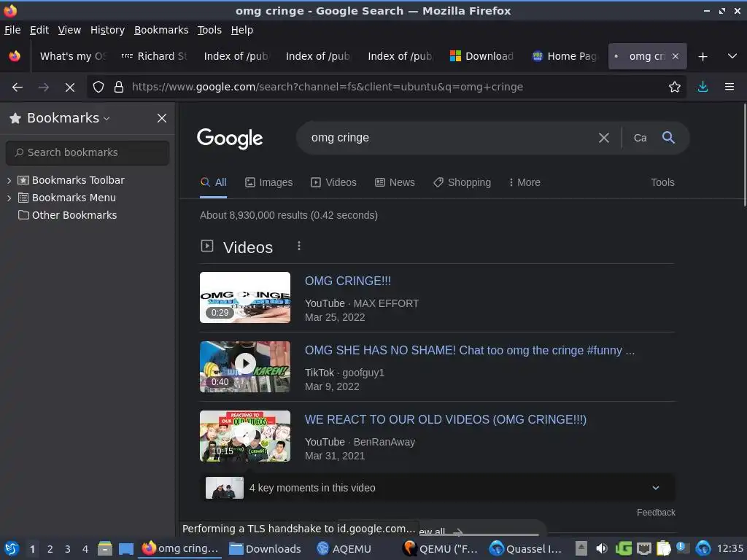Close the Bookmarks sidebar

pyautogui.click(x=162, y=118)
